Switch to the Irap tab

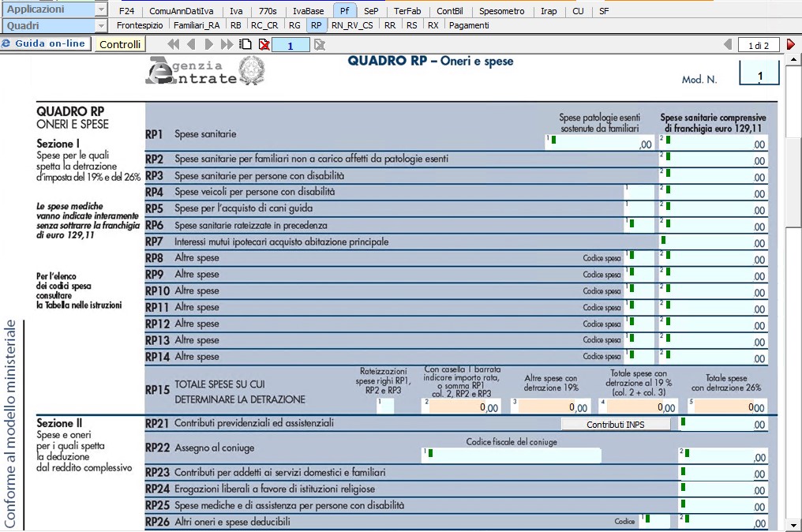pyautogui.click(x=549, y=11)
